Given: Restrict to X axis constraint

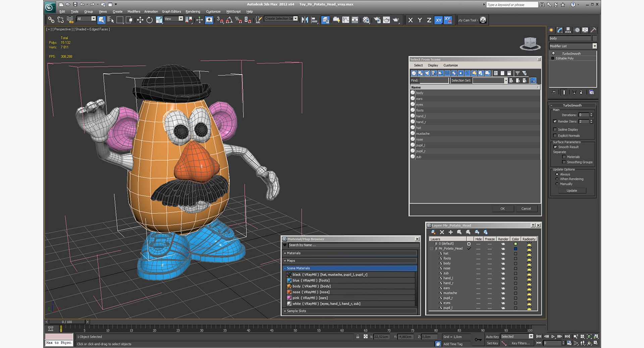Looking at the screenshot, I should (410, 20).
